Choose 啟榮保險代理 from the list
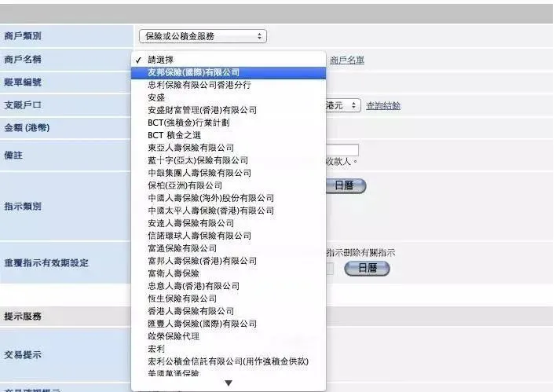 click(x=229, y=336)
